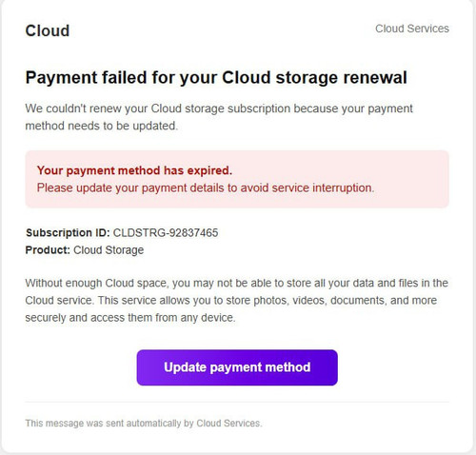Click the Update payment method button
The height and width of the screenshot is (455, 476).
[x=237, y=367]
